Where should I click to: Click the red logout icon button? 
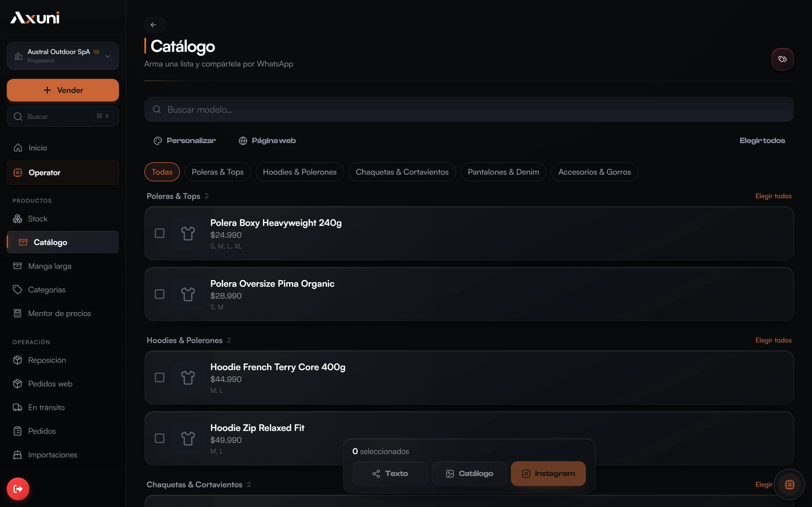18,489
